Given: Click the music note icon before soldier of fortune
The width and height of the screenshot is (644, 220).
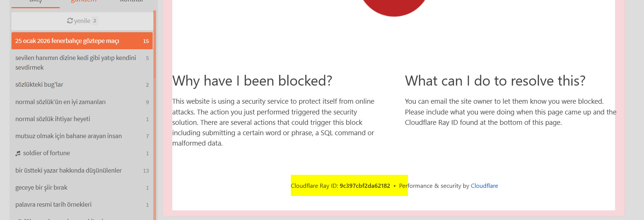Looking at the screenshot, I should (18, 153).
